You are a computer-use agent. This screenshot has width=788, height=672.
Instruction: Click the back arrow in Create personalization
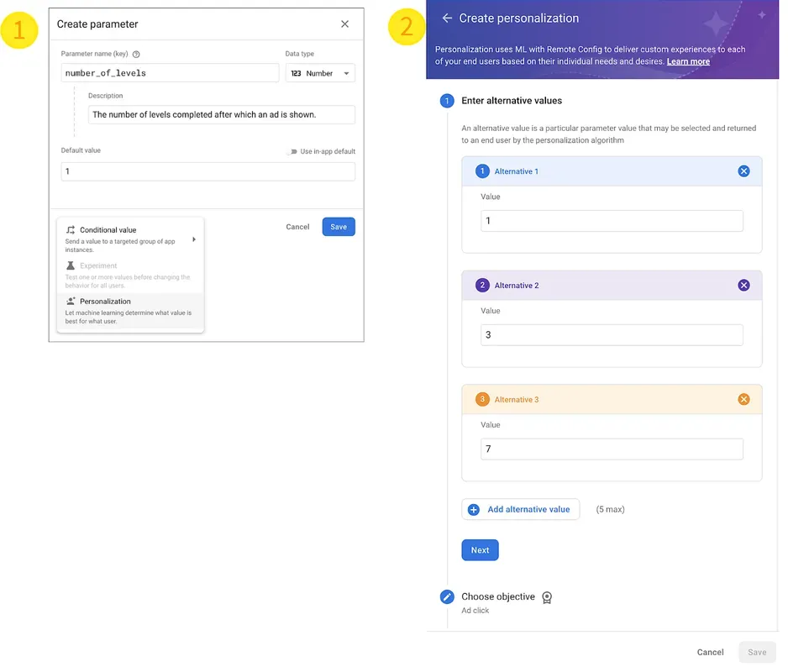447,18
